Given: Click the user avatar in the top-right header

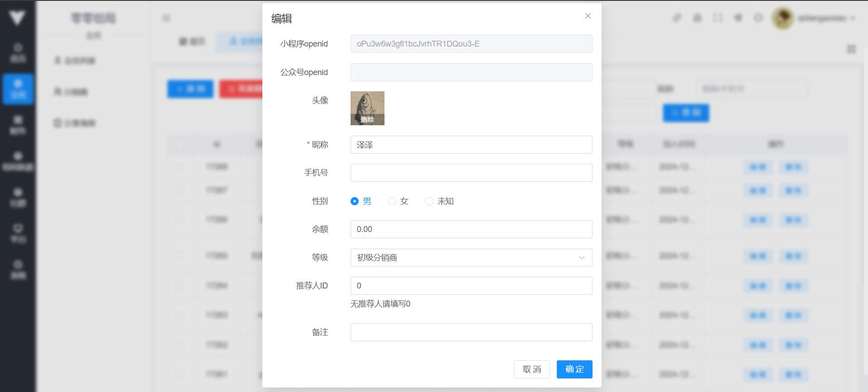Looking at the screenshot, I should pyautogui.click(x=783, y=18).
